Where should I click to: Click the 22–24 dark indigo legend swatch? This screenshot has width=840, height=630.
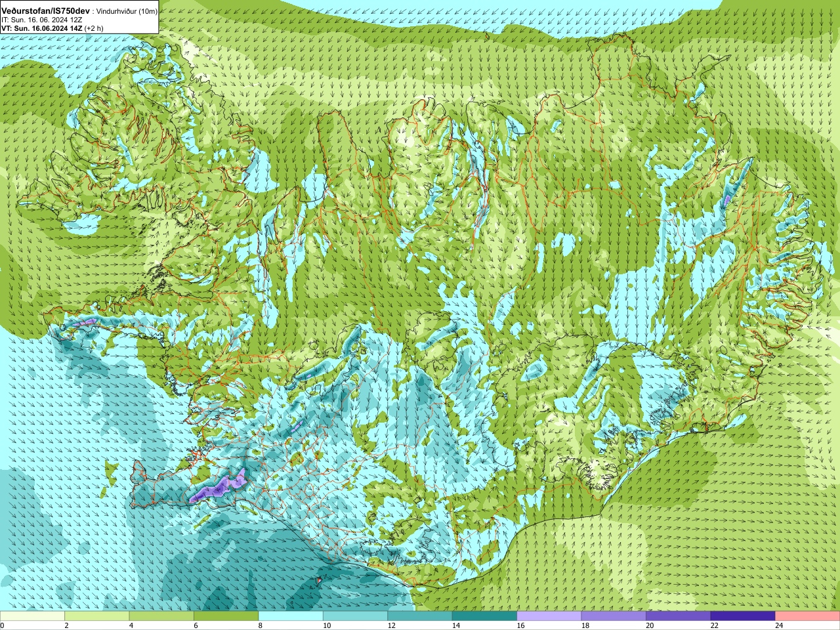743,616
